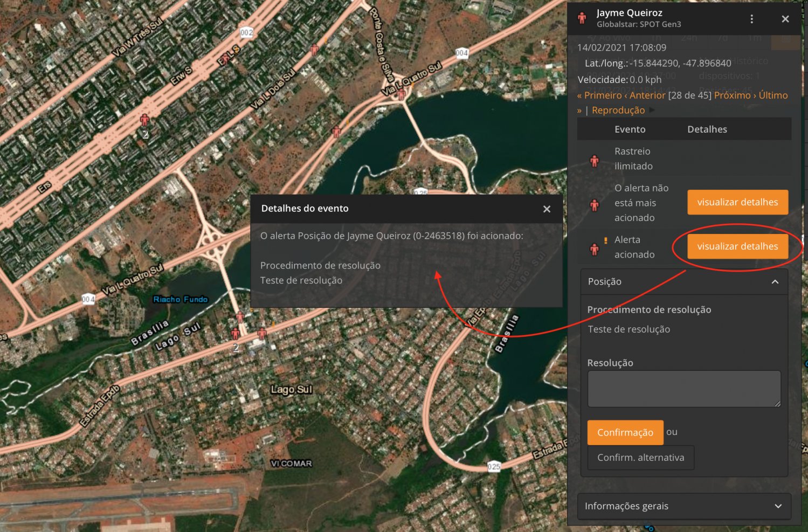Click Confirm. alternativa button

point(640,458)
